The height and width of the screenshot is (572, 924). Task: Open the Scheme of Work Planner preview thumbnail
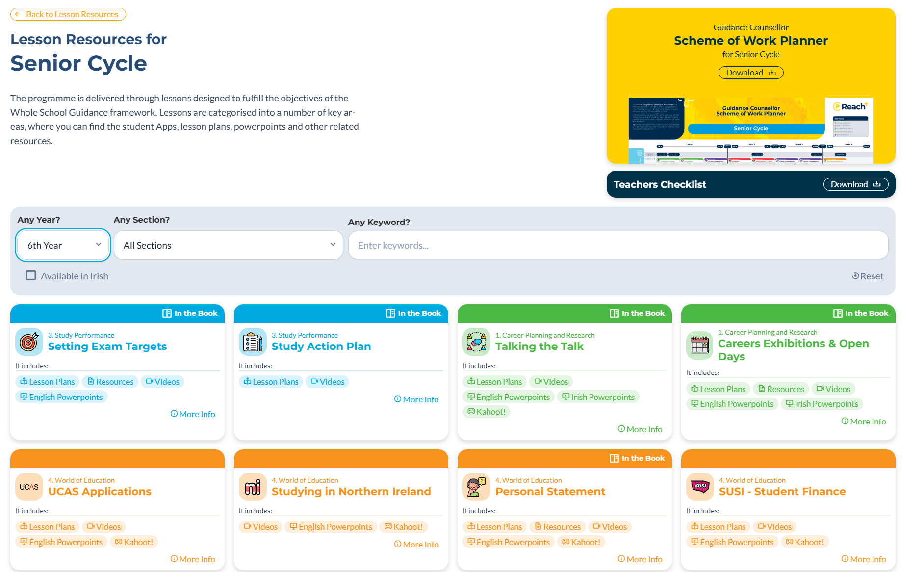click(x=750, y=130)
